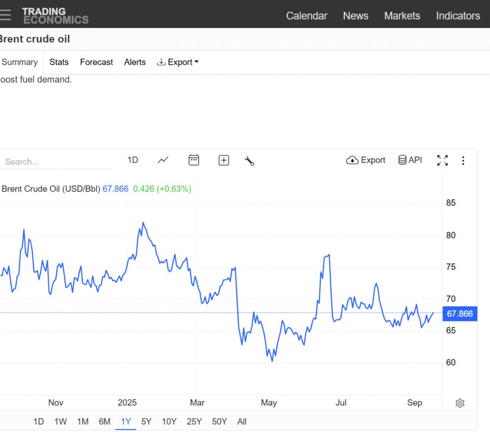490x448 pixels.
Task: Open the hamburger navigation menu
Action: click(x=5, y=15)
